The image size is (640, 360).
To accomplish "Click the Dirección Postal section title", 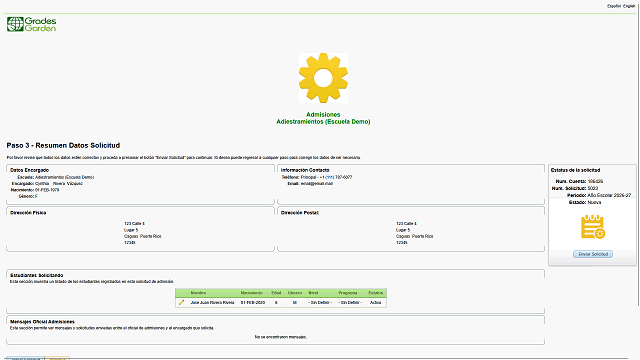I will 300,213.
